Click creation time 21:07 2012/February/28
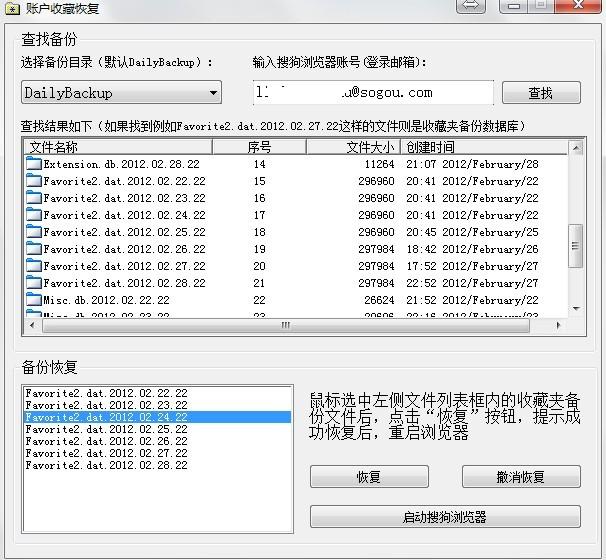Screen dimensions: 606x560 [x=472, y=164]
